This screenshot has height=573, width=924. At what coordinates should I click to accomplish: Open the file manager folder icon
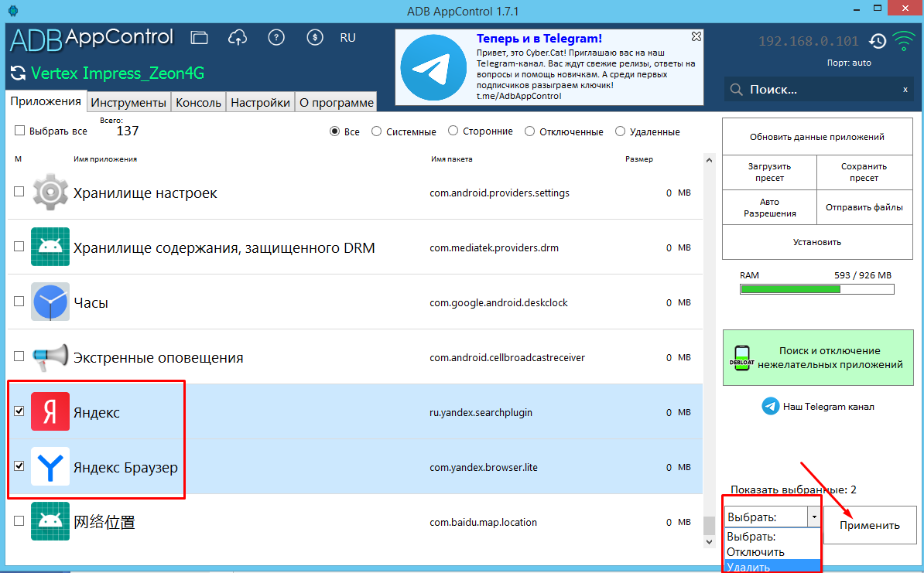click(x=199, y=38)
